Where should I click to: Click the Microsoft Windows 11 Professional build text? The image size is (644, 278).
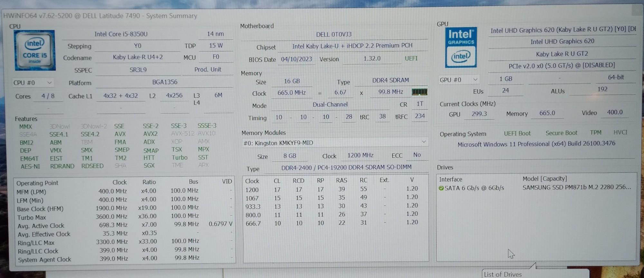[x=536, y=144]
